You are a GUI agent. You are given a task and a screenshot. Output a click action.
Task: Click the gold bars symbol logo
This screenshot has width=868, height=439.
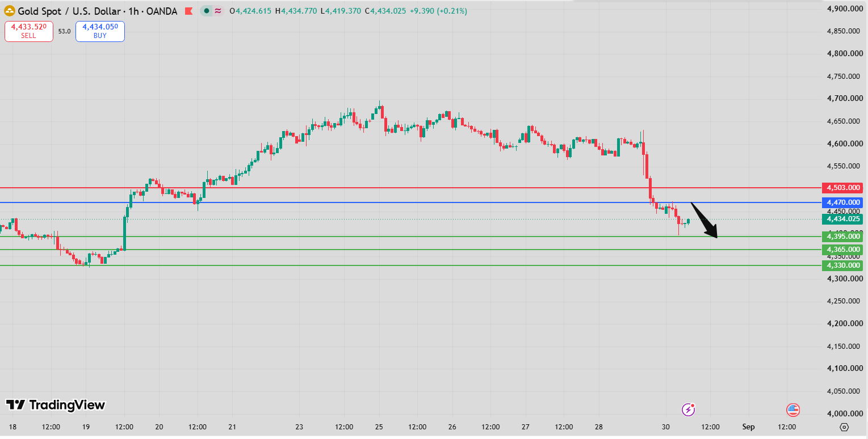[10, 11]
